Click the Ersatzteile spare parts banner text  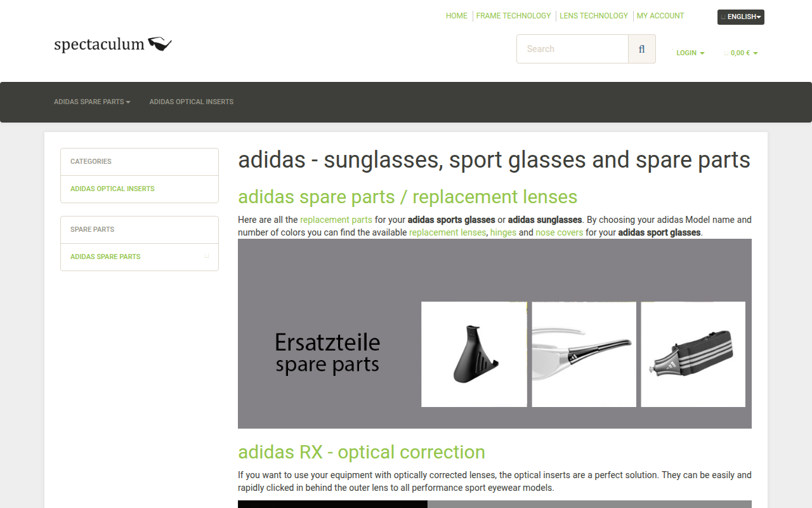[327, 353]
